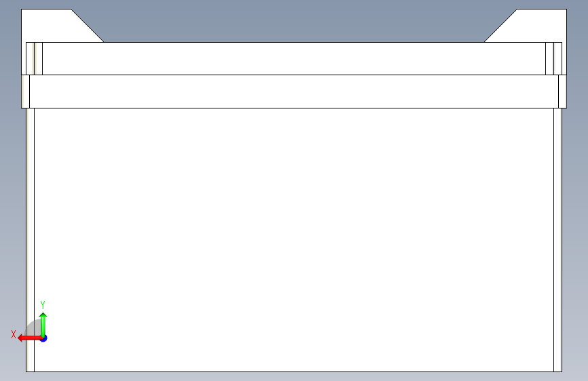Viewport: 588px width, 381px height.
Task: Select the small left end of lower band
Action: click(26, 92)
